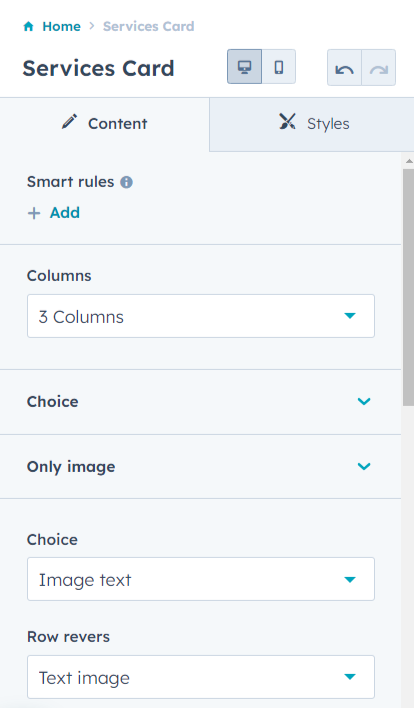This screenshot has height=708, width=414.
Task: Click the brush icon on Styles tab
Action: (x=287, y=121)
